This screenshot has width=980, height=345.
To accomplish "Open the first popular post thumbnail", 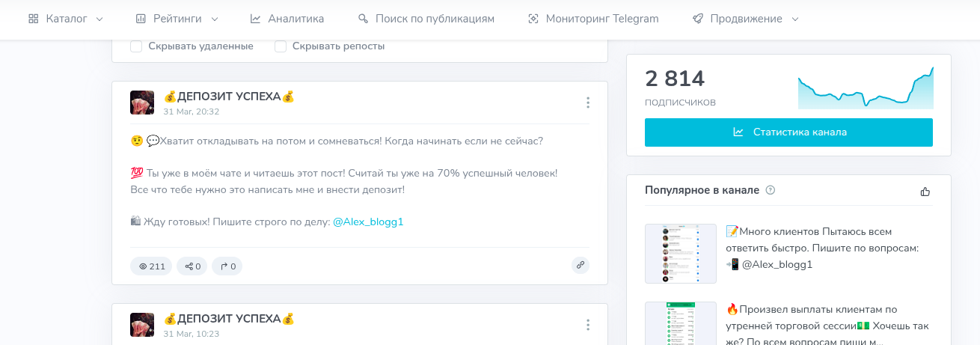I will (681, 254).
